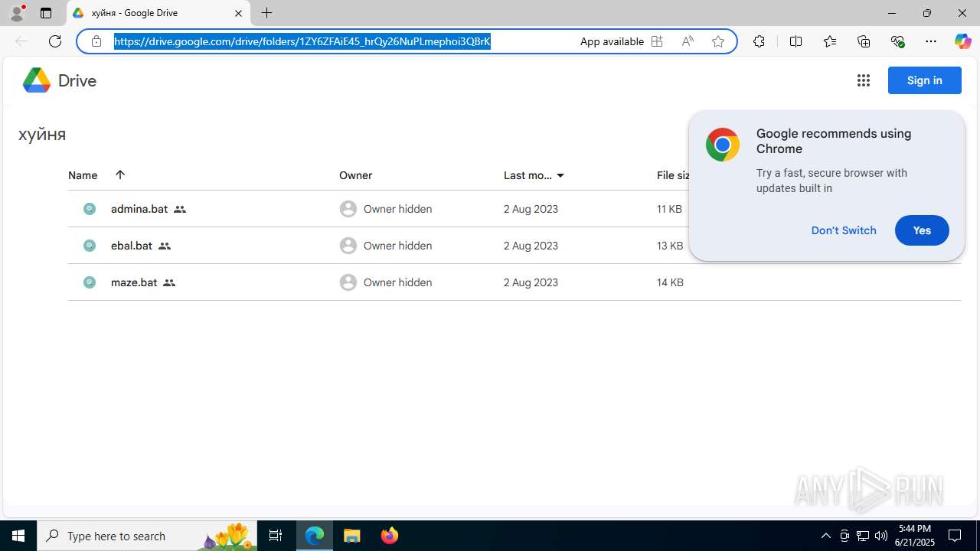
Task: Click the taskbar clock
Action: 915,536
